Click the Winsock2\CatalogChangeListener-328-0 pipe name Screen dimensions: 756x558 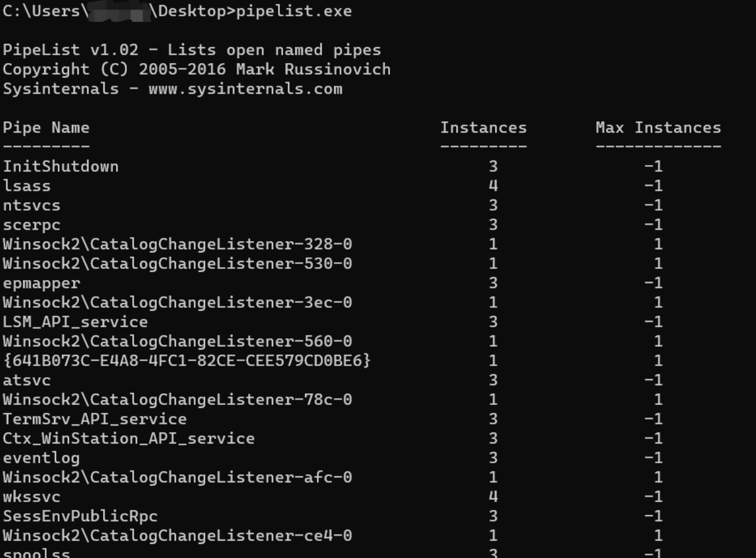point(177,244)
